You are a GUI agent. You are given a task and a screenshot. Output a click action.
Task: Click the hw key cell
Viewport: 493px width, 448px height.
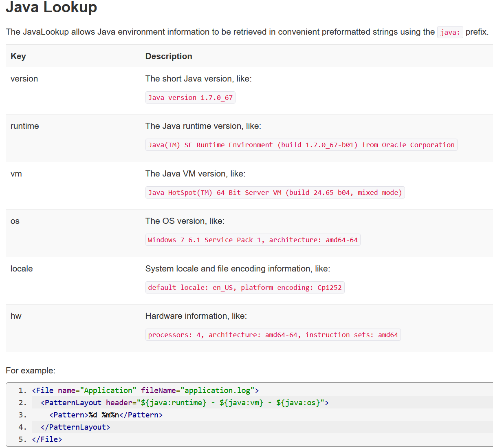click(x=16, y=316)
